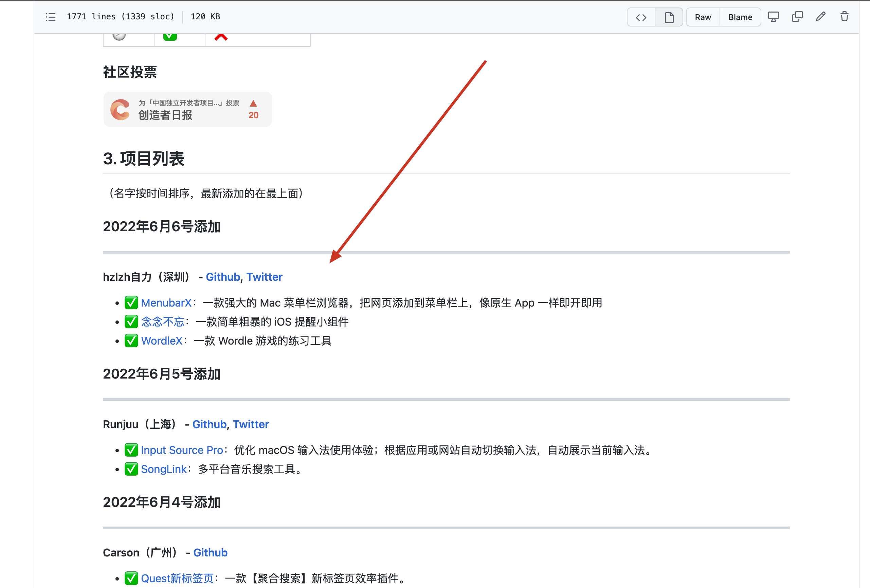This screenshot has width=870, height=588.
Task: Open hzlzh's Twitter link
Action: pyautogui.click(x=265, y=277)
